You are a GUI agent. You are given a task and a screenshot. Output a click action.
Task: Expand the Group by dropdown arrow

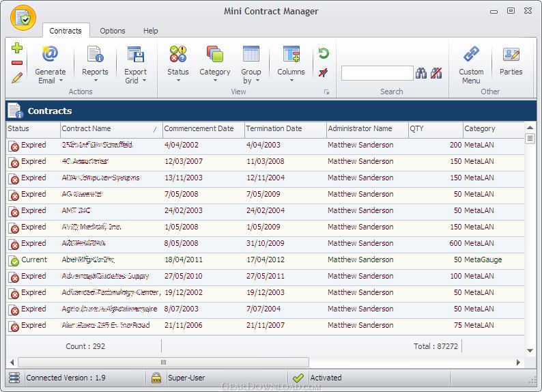pos(257,81)
